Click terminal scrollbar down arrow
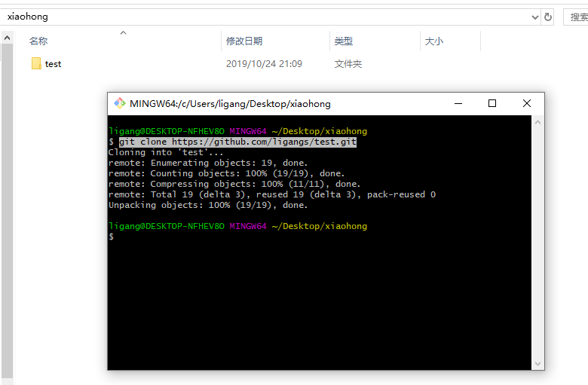This screenshot has height=385, width=588. coord(537,364)
